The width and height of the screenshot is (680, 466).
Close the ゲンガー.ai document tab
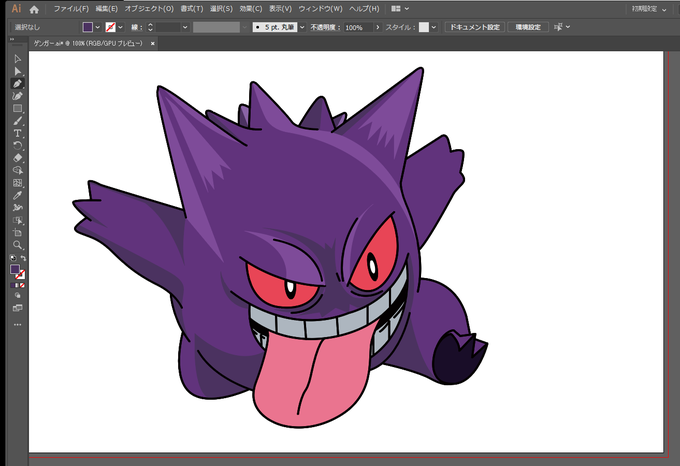[153, 43]
